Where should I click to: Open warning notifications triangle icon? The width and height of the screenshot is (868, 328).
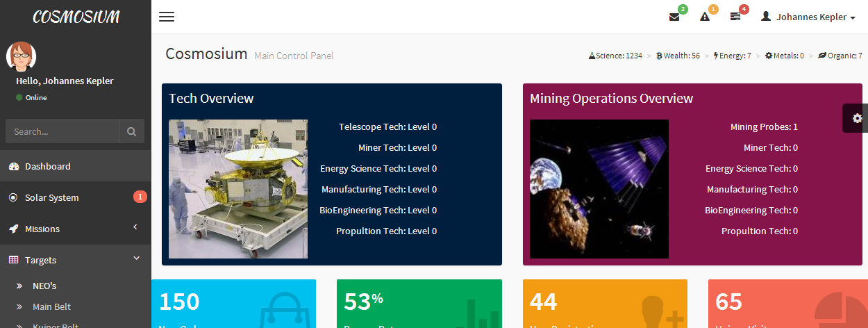705,17
